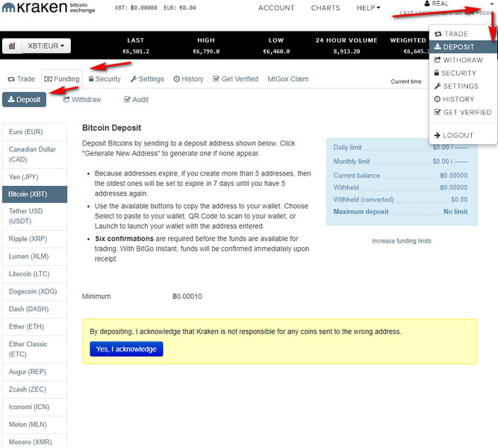The width and height of the screenshot is (498, 448).
Task: Switch to the Funding tab
Action: (62, 79)
